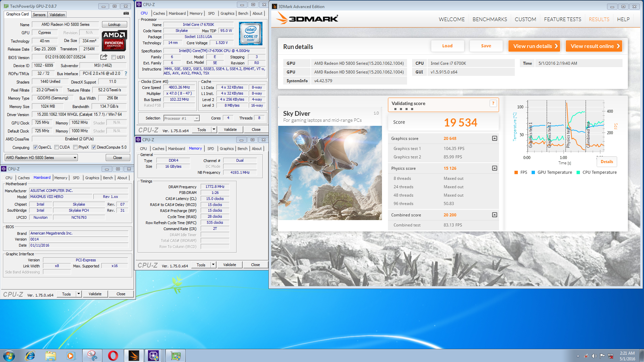Click the GPU-Z title bar app icon

(x=6, y=6)
